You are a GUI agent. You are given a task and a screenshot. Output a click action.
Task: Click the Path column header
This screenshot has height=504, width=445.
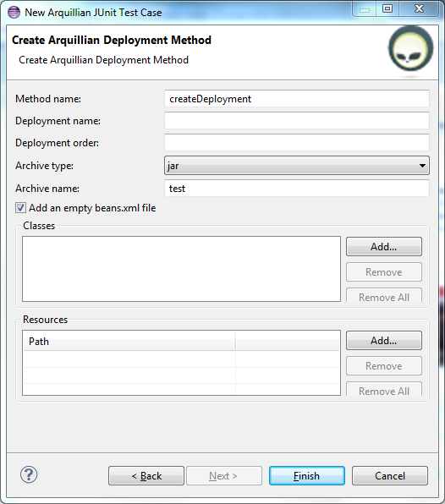[x=129, y=342]
